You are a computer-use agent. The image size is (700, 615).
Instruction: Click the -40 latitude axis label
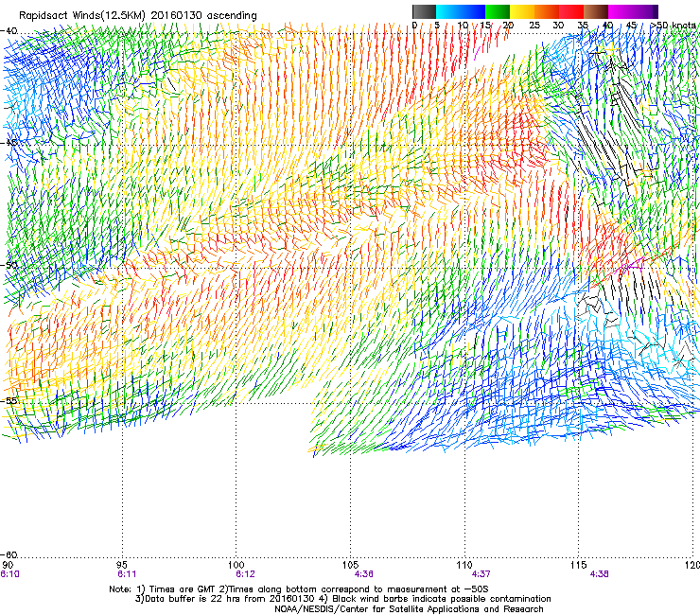tap(9, 31)
